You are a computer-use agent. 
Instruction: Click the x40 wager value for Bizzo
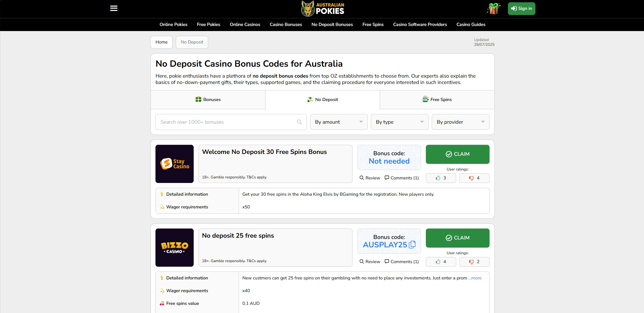pyautogui.click(x=246, y=291)
